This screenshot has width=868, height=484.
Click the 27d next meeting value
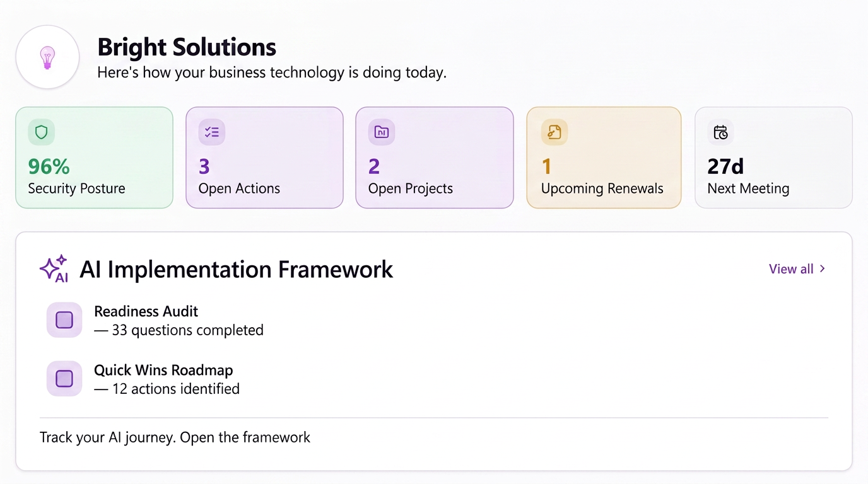coord(725,166)
